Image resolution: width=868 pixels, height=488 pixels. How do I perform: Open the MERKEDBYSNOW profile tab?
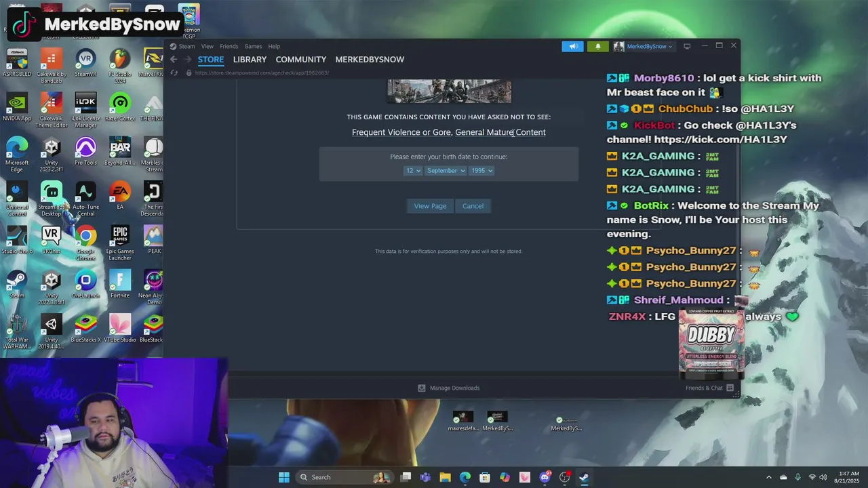[370, 60]
